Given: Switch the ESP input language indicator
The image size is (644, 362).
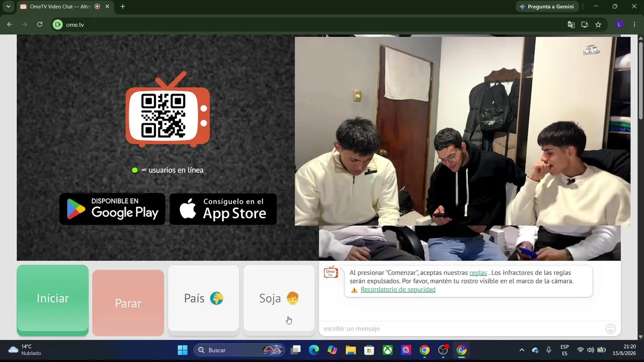Looking at the screenshot, I should click(x=565, y=350).
